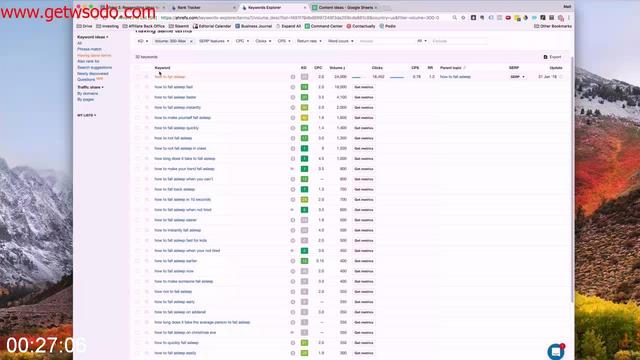
Task: Tick checkbox for 'how to fall asleep instantly'
Action: [138, 107]
